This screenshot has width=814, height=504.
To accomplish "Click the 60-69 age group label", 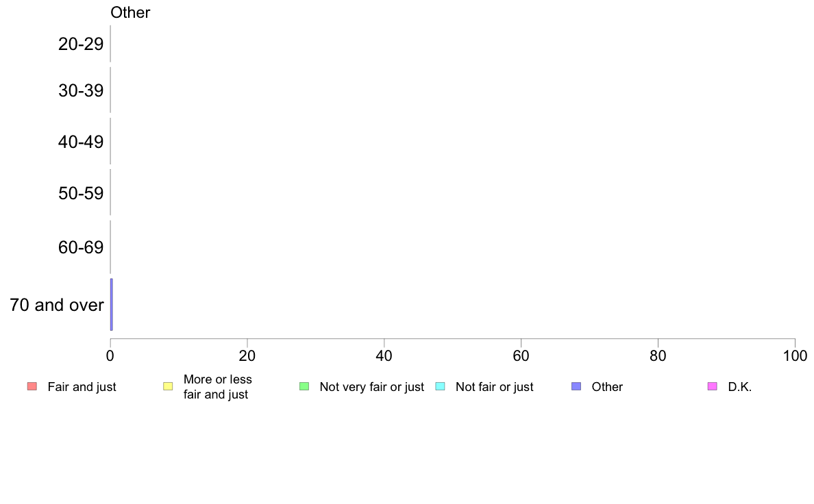I will point(81,247).
